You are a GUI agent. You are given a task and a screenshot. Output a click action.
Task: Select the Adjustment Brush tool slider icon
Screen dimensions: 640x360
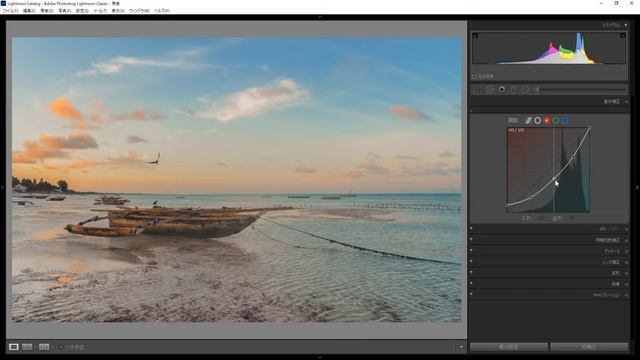click(538, 89)
